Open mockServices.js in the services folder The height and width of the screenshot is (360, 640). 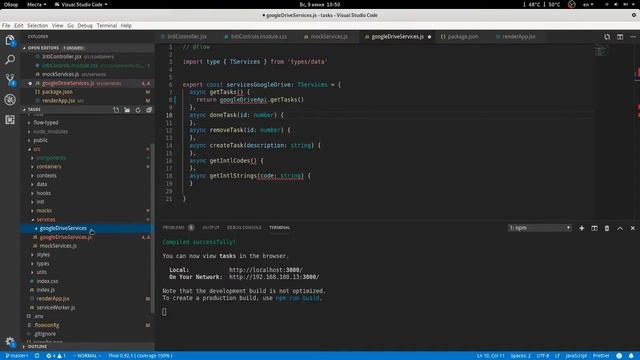[58, 246]
